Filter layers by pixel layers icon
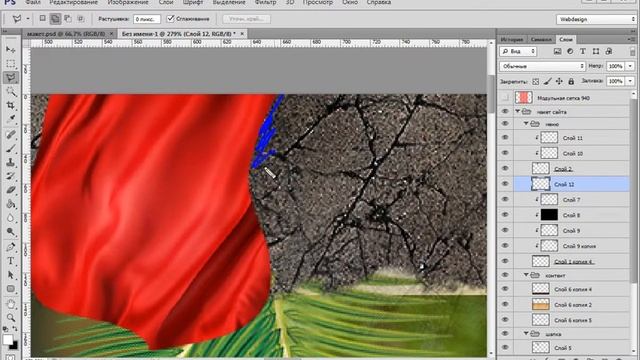The width and height of the screenshot is (640, 360). 557,51
